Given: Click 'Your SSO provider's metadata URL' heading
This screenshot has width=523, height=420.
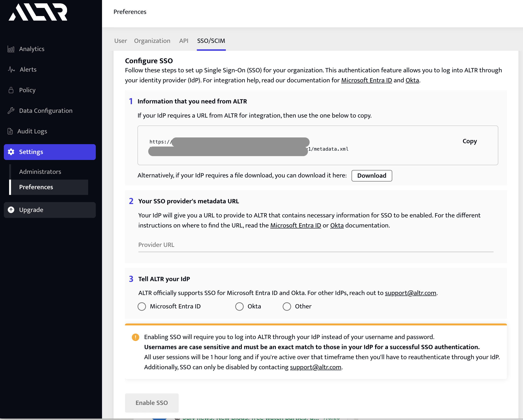Looking at the screenshot, I should coord(188,201).
